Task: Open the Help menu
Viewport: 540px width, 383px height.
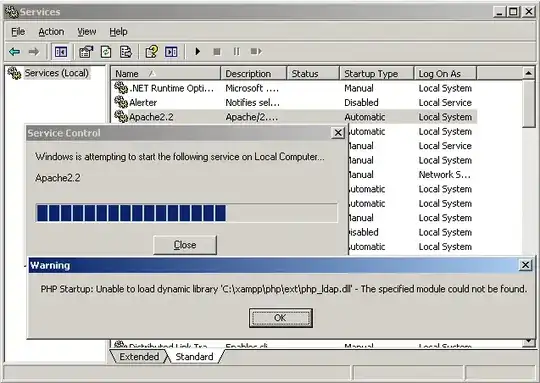Action: (118, 32)
